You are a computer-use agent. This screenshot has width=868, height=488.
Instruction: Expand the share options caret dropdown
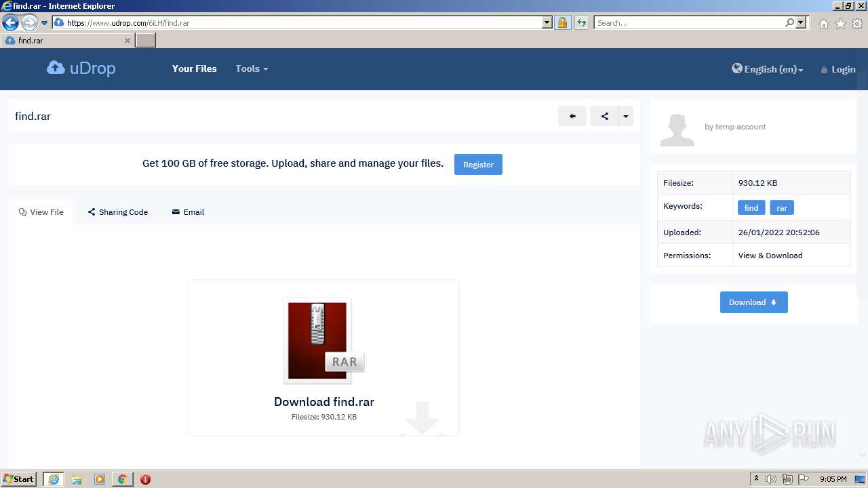pos(626,116)
